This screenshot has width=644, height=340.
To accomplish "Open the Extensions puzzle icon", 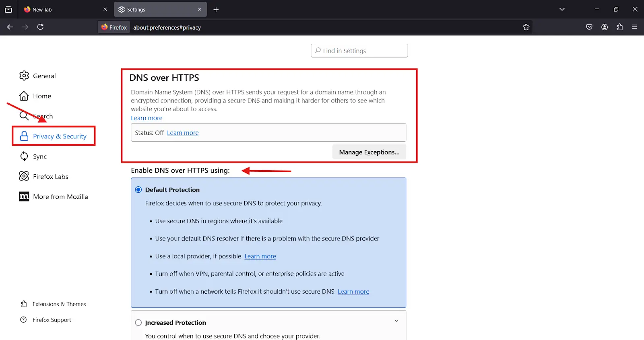I will [619, 27].
